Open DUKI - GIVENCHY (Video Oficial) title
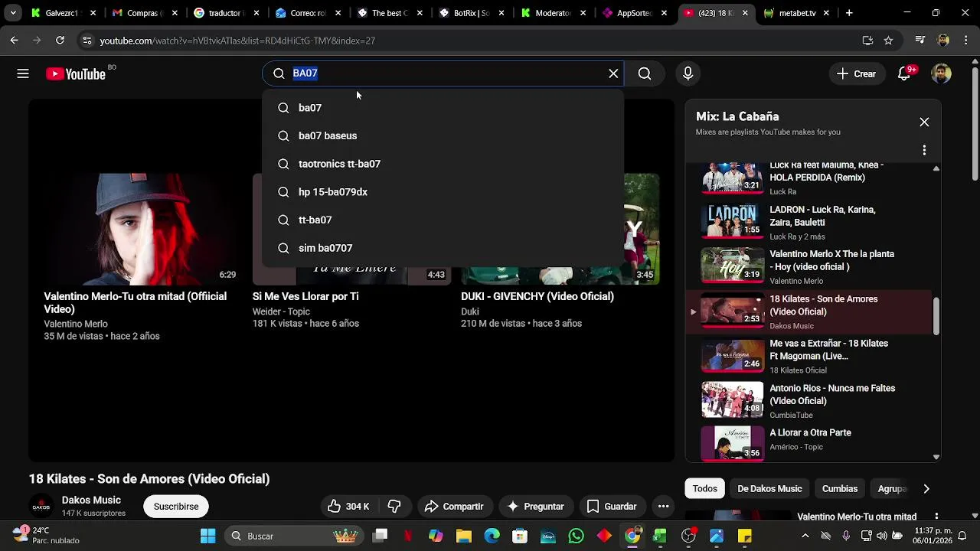 537,296
